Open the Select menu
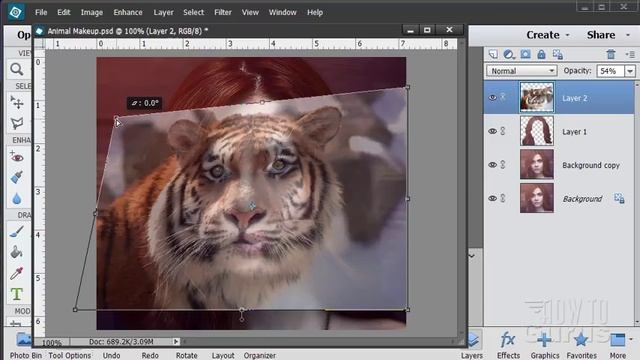This screenshot has height=360, width=640. coord(193,12)
